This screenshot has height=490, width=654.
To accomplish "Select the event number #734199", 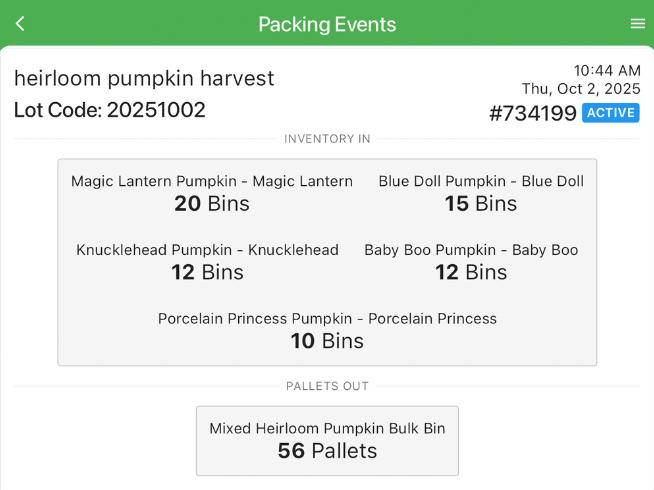I will coord(532,113).
